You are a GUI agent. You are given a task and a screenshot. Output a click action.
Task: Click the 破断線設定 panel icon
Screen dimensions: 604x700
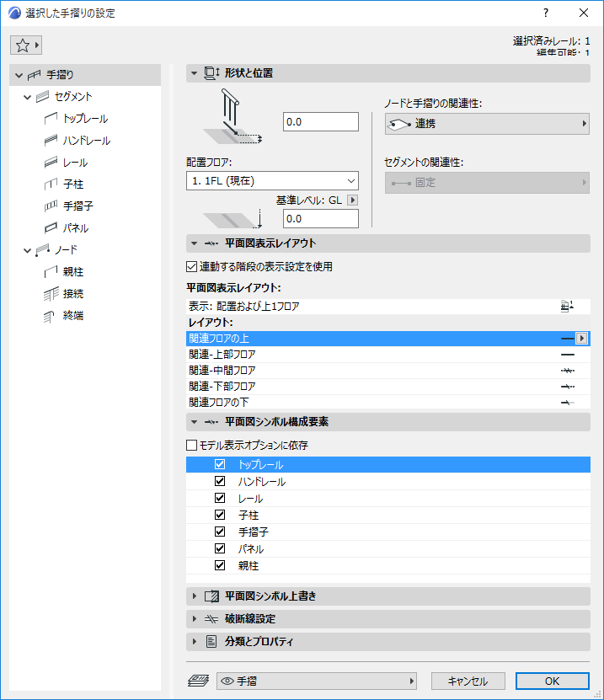point(211,619)
